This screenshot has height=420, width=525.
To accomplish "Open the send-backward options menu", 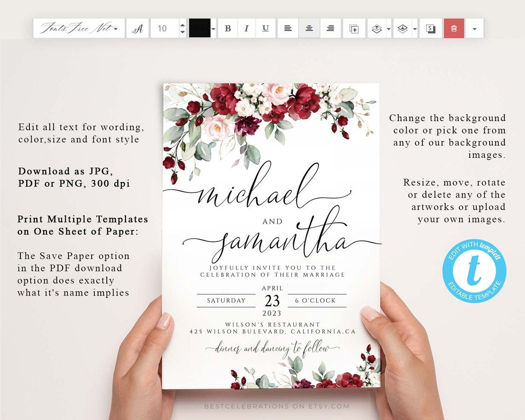I will tap(414, 28).
